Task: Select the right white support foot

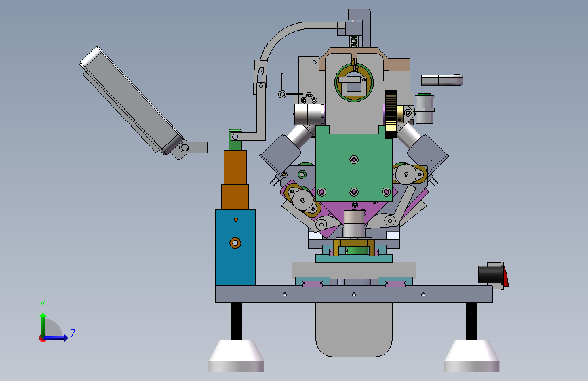Action: [471, 356]
